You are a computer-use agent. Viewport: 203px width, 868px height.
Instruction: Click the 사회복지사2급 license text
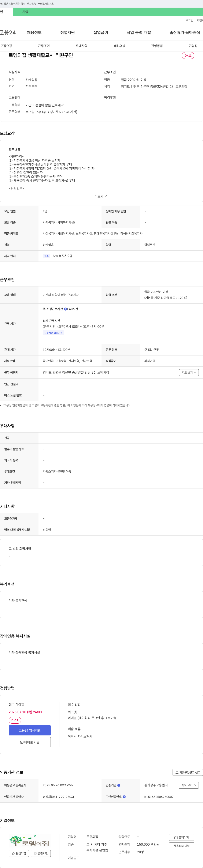point(63,256)
